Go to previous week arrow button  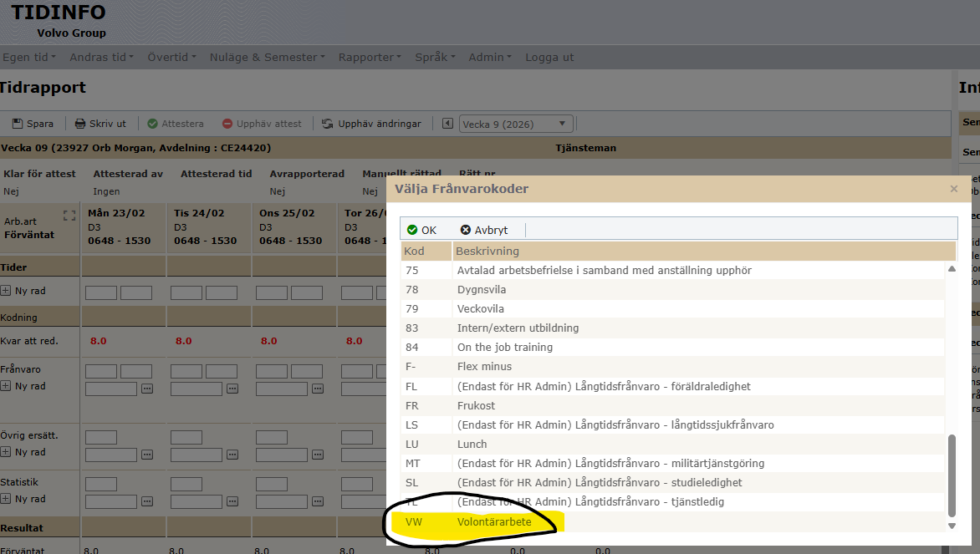point(447,124)
